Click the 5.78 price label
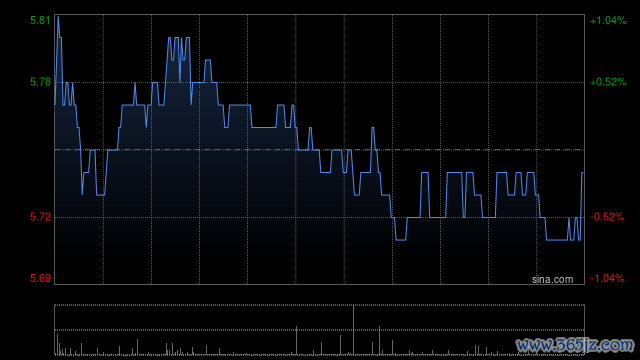This screenshot has width=640, height=360. (40, 82)
